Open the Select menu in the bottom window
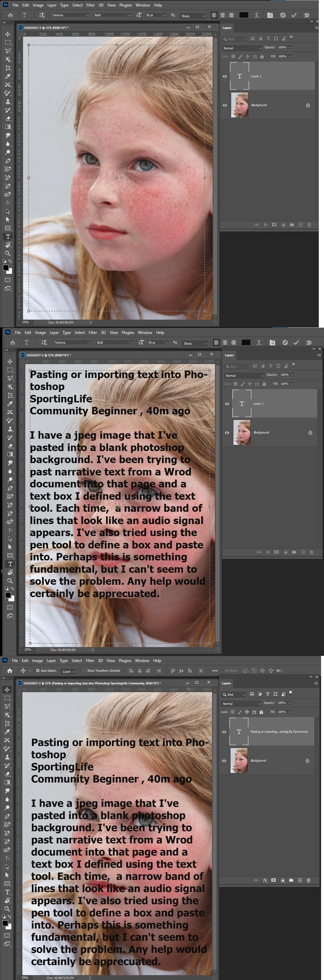324x980 pixels. 77,660
